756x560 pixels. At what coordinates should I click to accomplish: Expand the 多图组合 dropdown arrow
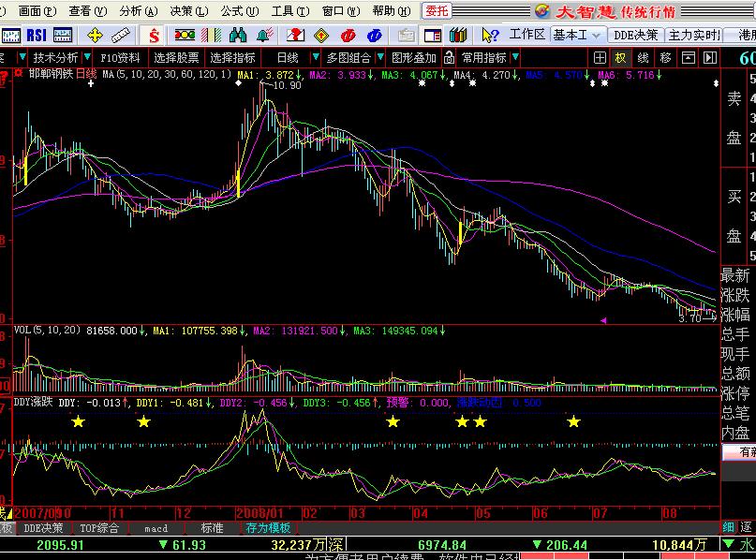(x=380, y=57)
